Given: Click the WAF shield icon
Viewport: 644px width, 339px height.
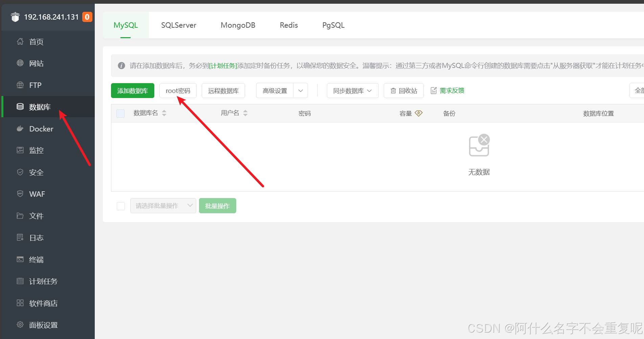Looking at the screenshot, I should click(20, 194).
